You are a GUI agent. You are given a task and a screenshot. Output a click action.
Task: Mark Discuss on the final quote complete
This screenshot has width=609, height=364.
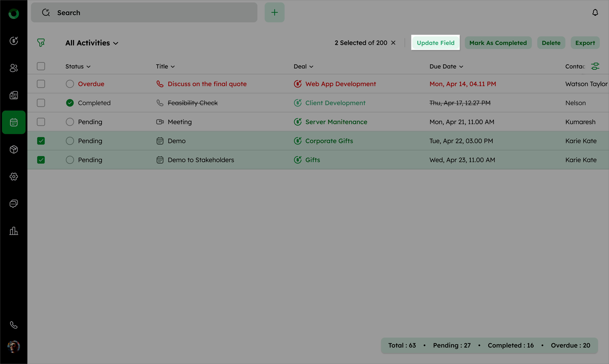tap(70, 84)
